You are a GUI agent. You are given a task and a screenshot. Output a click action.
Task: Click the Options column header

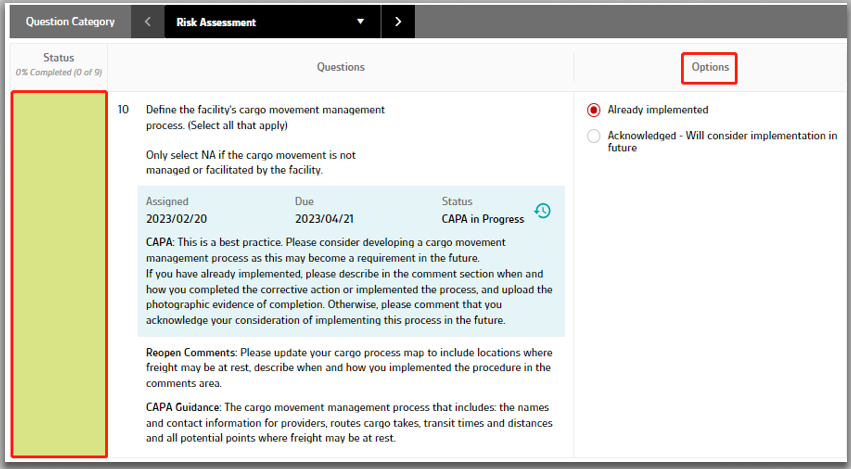pos(709,67)
